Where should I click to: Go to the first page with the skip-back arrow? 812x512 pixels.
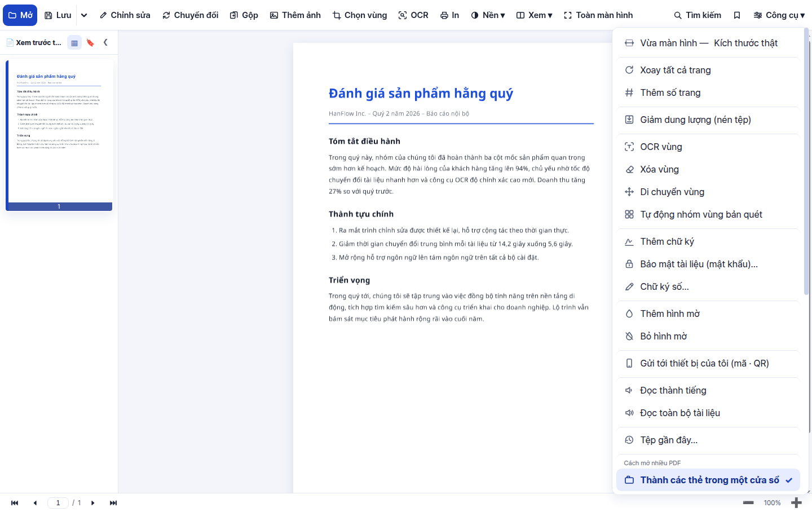pos(15,503)
